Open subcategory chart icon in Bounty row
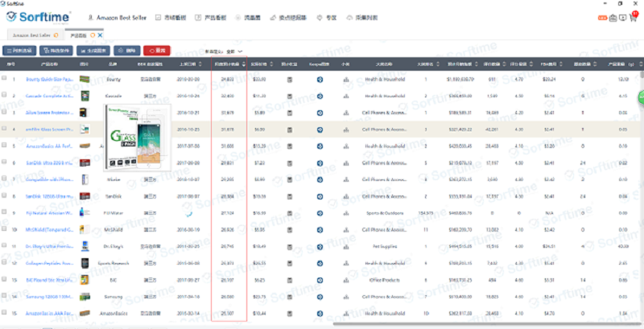The height and width of the screenshot is (329, 644). 346,80
